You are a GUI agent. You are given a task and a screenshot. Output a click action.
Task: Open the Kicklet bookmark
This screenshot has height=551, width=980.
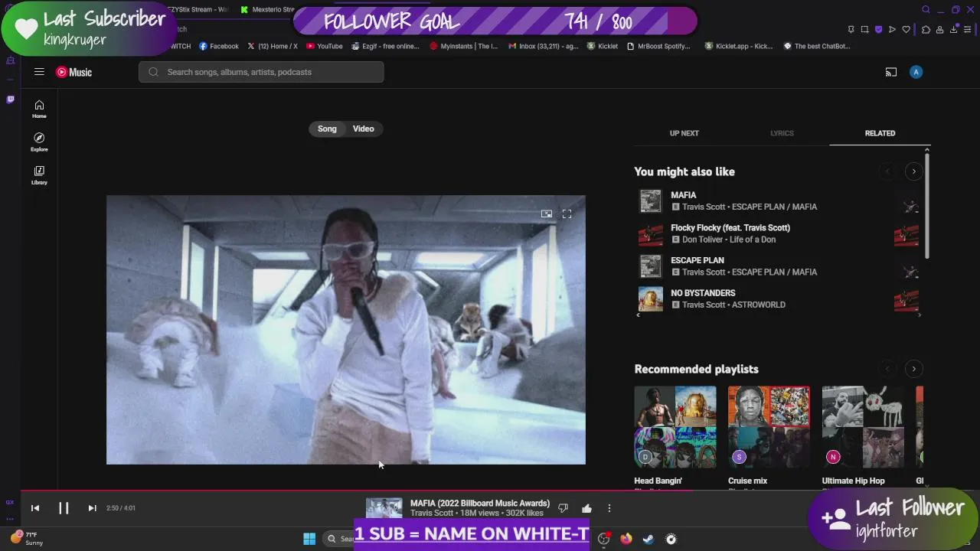tap(603, 46)
